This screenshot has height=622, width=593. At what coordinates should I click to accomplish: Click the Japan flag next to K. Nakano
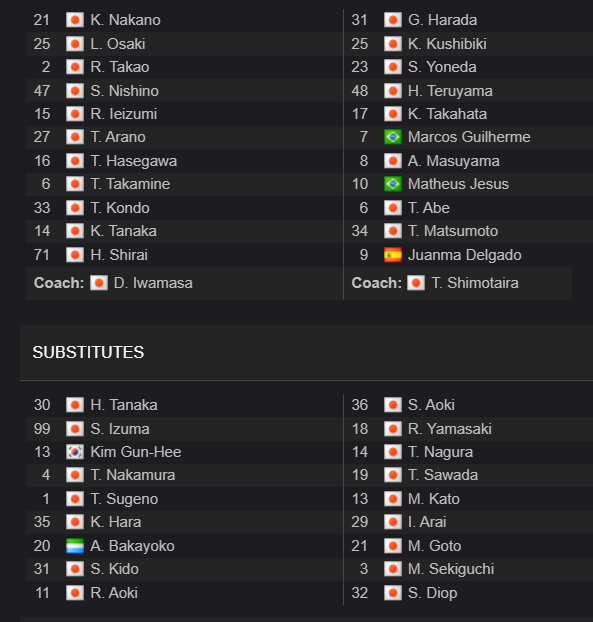click(x=75, y=20)
